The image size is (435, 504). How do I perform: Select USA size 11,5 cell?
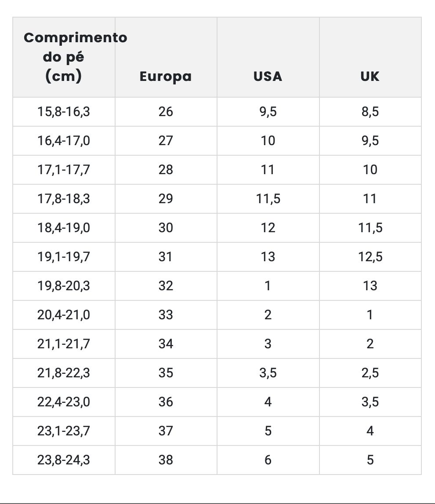click(x=268, y=199)
